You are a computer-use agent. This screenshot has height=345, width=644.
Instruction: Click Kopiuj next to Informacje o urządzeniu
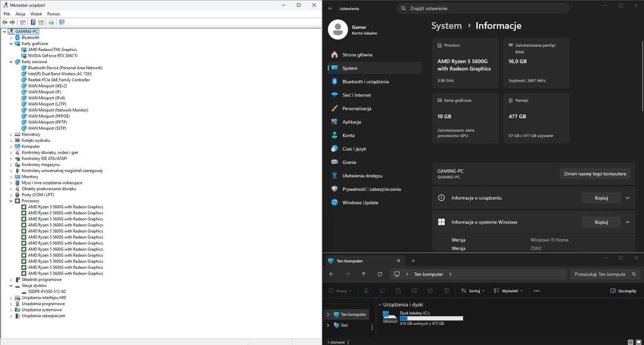[x=601, y=198]
